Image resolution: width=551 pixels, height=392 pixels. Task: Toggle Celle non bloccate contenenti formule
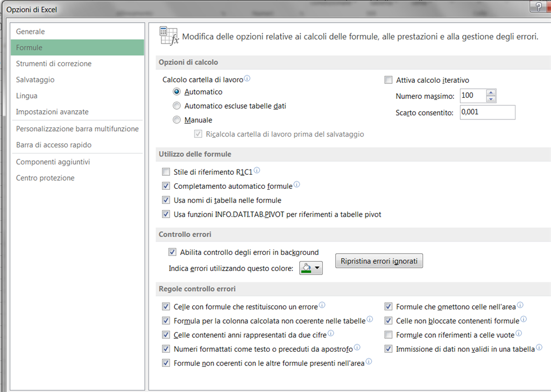point(388,320)
